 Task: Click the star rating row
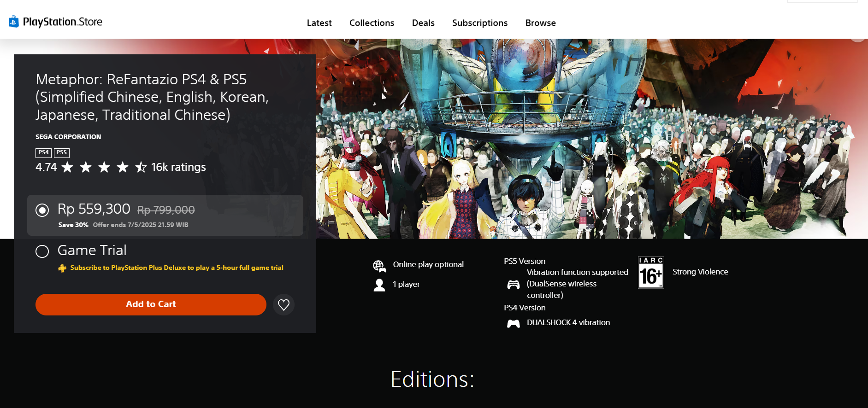(104, 167)
